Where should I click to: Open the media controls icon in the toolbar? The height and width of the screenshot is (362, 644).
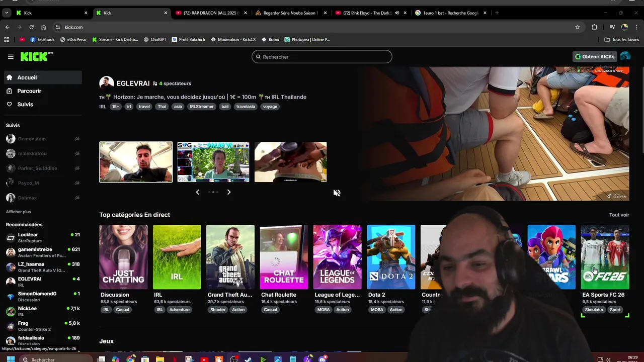coord(612,27)
